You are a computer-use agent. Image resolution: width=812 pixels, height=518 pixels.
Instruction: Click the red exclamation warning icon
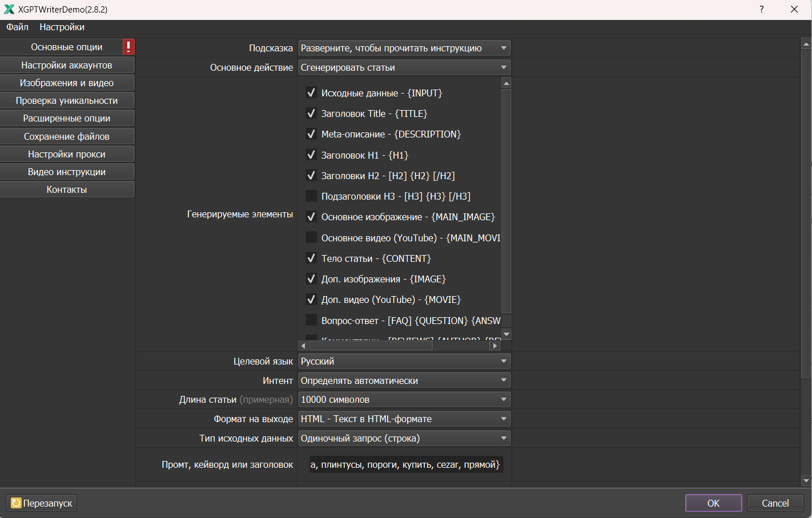click(128, 47)
